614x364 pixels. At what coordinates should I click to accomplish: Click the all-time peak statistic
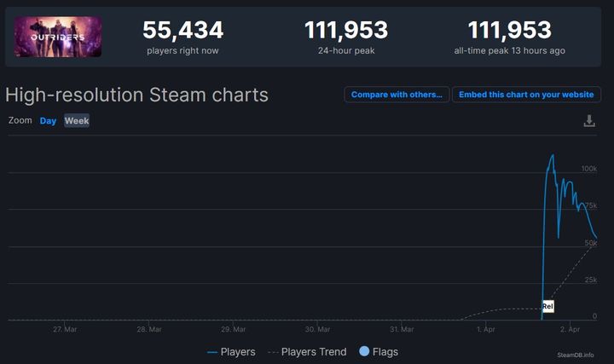point(509,37)
